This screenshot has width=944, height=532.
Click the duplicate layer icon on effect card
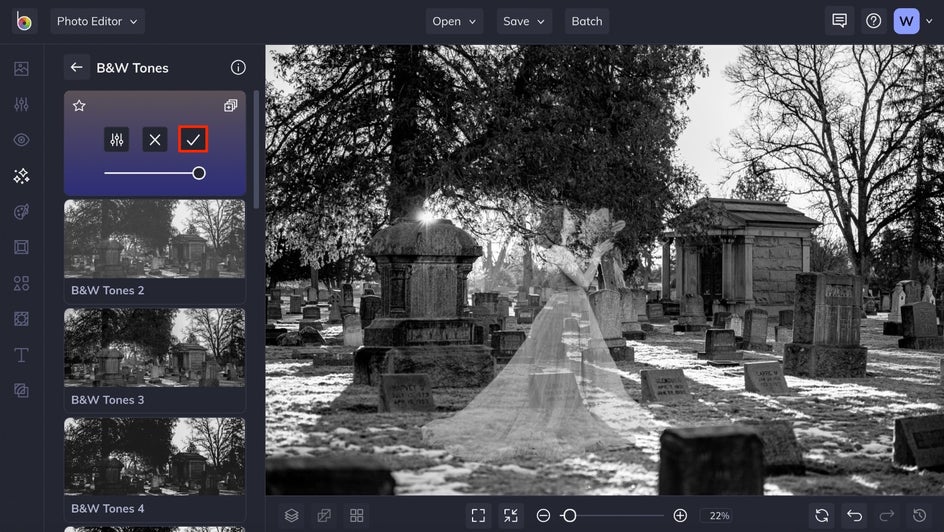[x=231, y=106]
